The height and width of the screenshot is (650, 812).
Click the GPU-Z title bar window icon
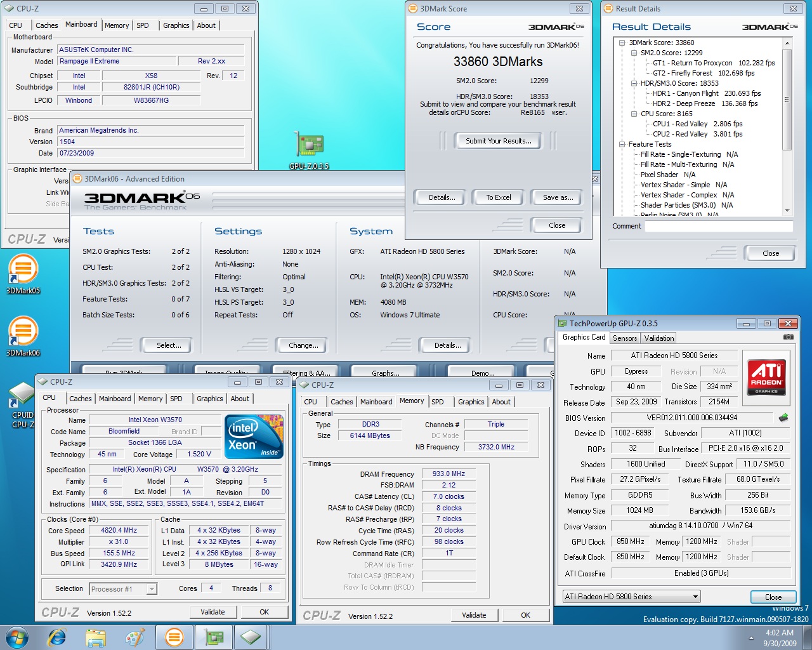pyautogui.click(x=562, y=323)
